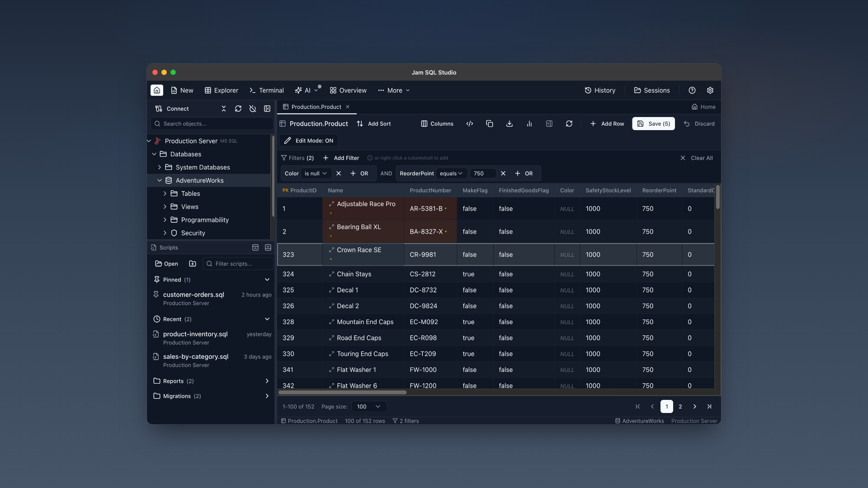Open the chart visualization icon
Screen dimensions: 868x488
click(x=529, y=123)
